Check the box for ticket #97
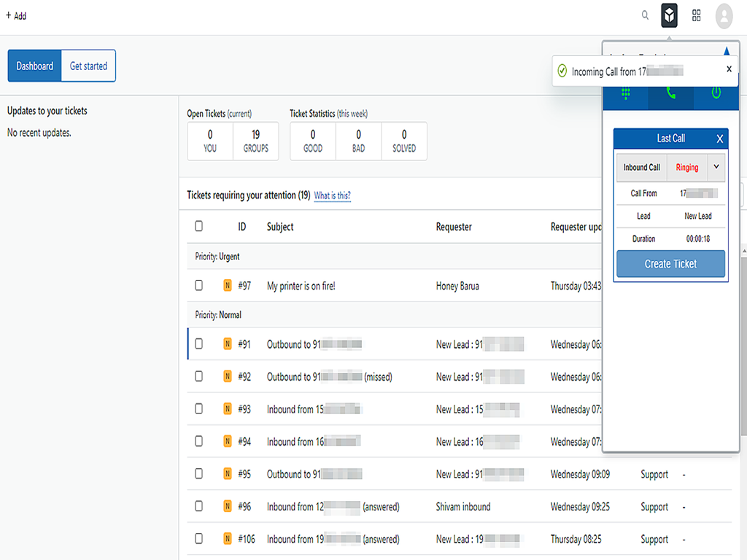747x560 pixels. (x=199, y=286)
